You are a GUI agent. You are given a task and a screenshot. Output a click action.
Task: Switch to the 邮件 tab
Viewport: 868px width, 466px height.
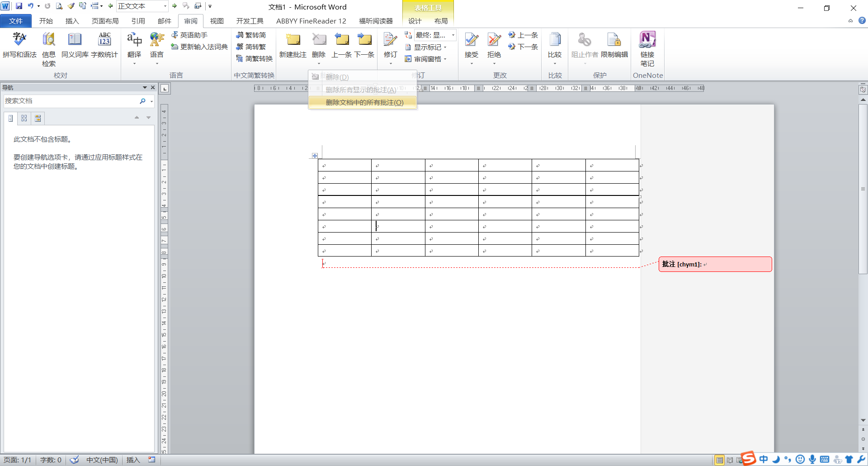tap(165, 21)
